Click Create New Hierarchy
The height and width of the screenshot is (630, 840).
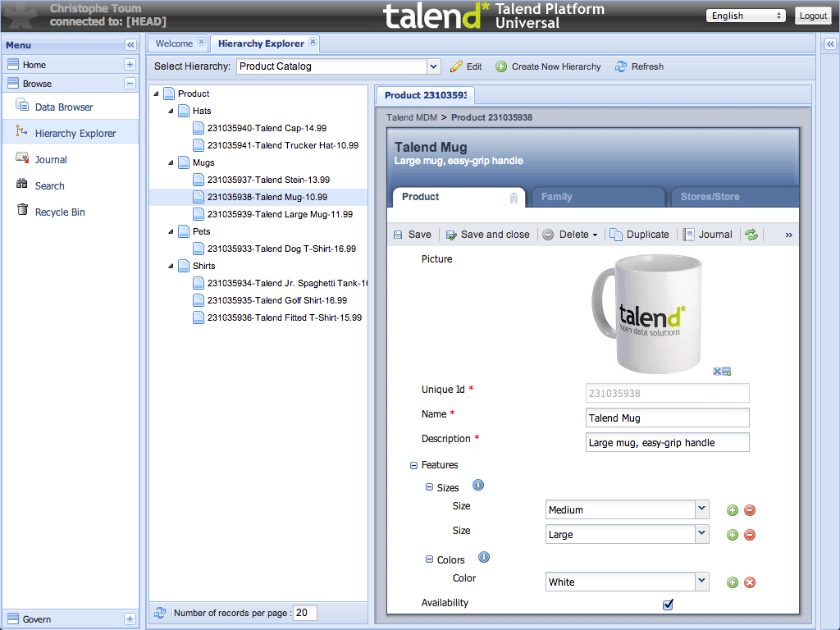pyautogui.click(x=548, y=66)
